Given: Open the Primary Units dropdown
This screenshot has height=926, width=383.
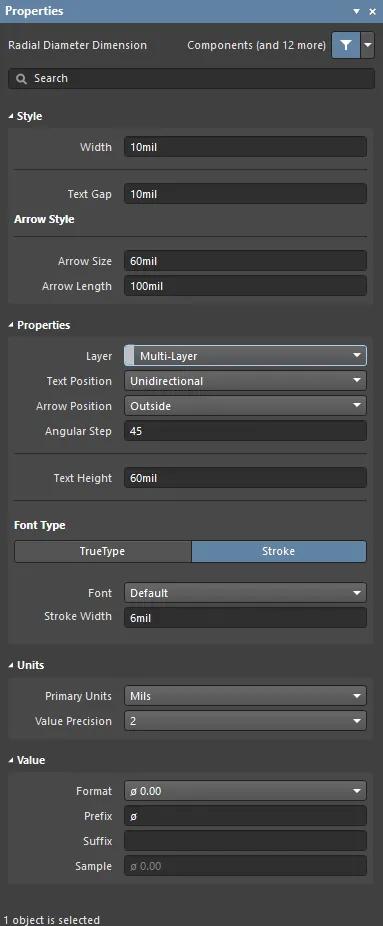Looking at the screenshot, I should (x=245, y=696).
